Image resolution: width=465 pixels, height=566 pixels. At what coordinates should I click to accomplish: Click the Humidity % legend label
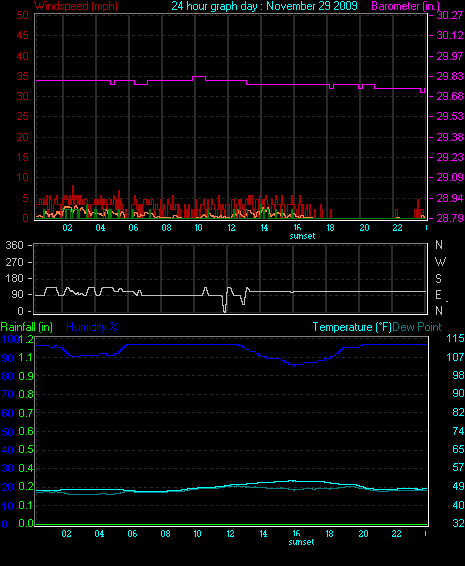pyautogui.click(x=92, y=327)
